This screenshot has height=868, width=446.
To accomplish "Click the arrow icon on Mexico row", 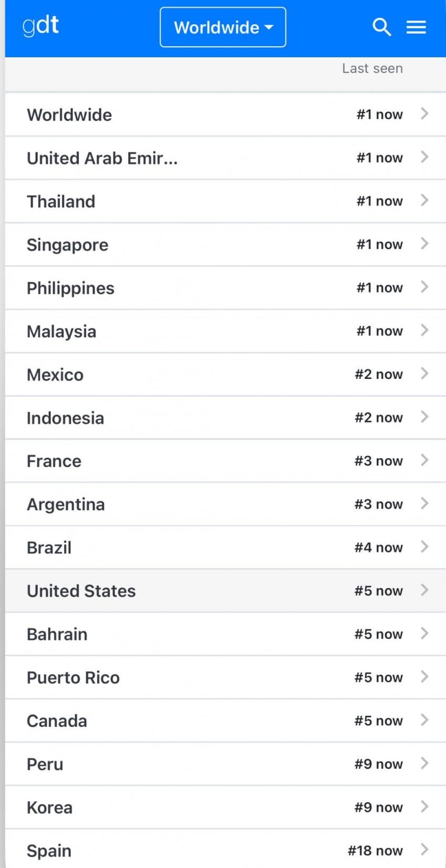I will click(424, 374).
